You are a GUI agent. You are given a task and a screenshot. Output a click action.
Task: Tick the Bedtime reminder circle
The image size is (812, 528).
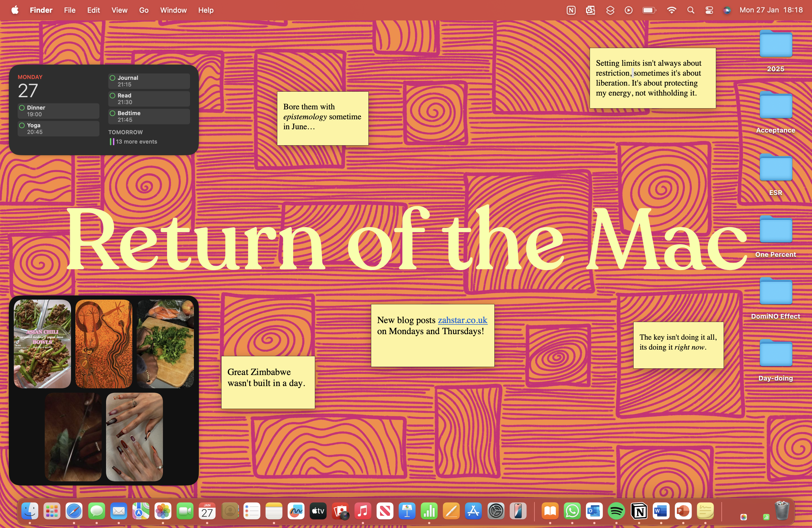(112, 113)
